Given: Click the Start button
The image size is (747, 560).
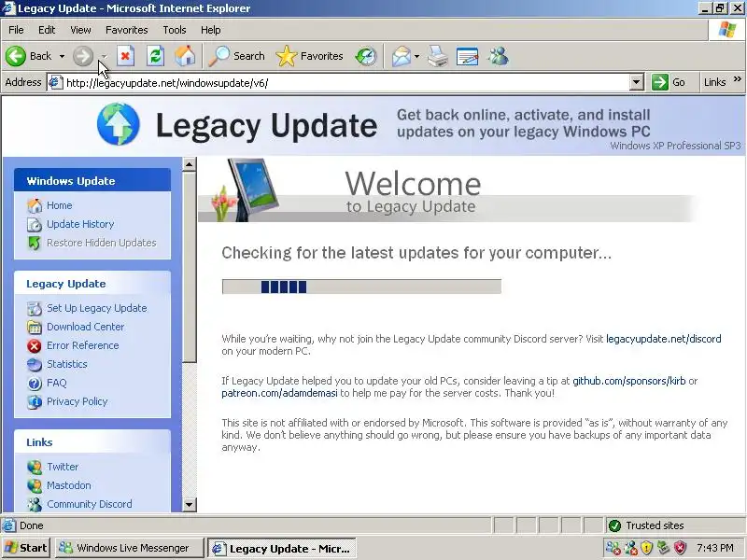Looking at the screenshot, I should pos(26,548).
